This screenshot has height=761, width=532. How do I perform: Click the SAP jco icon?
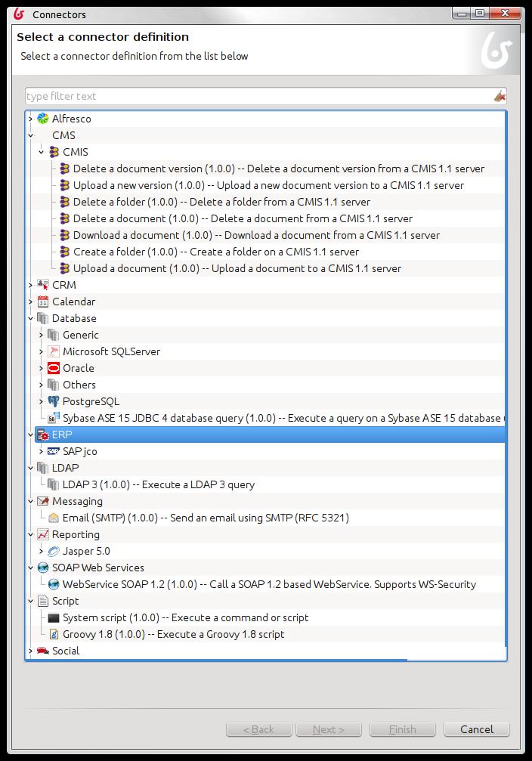click(54, 451)
